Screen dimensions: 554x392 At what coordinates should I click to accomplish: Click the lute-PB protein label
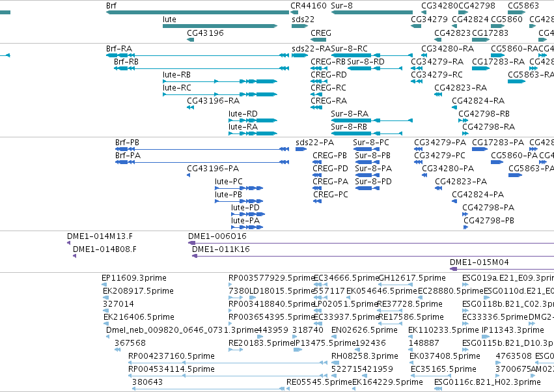click(229, 195)
